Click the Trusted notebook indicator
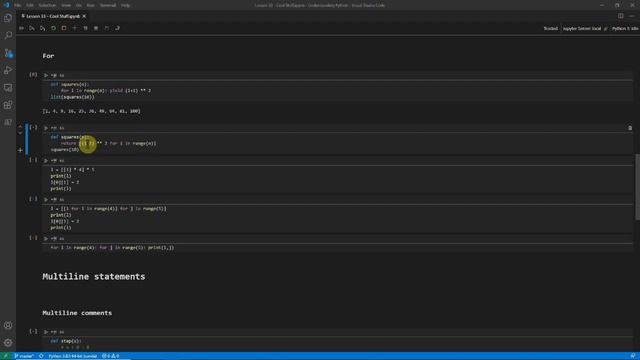The width and height of the screenshot is (640, 360). click(550, 29)
